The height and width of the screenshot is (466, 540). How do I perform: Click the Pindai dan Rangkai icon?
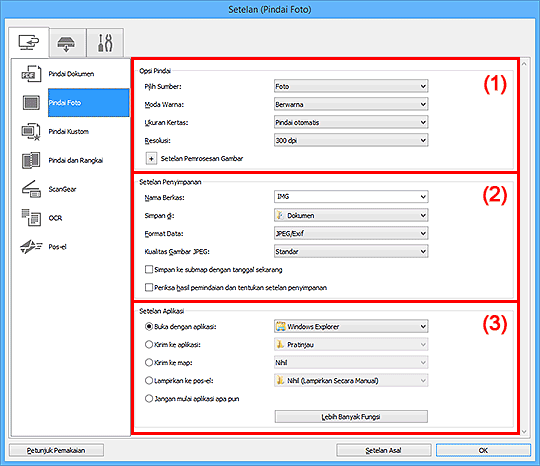(31, 160)
